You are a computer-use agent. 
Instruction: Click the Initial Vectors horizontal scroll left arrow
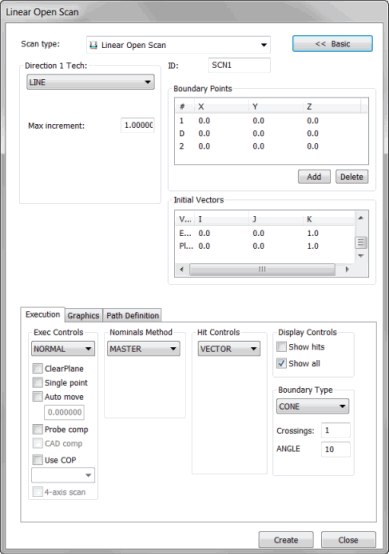182,269
